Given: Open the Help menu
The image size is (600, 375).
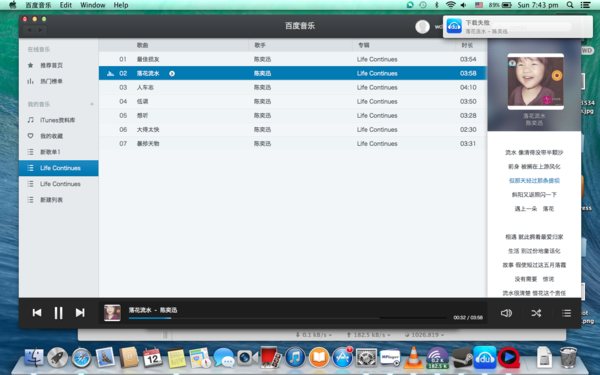Looking at the screenshot, I should coord(121,5).
